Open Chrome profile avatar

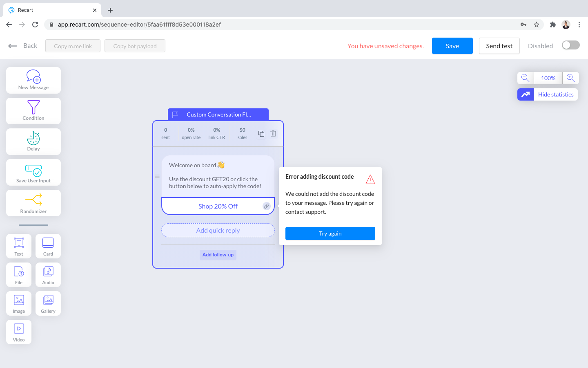(x=566, y=25)
